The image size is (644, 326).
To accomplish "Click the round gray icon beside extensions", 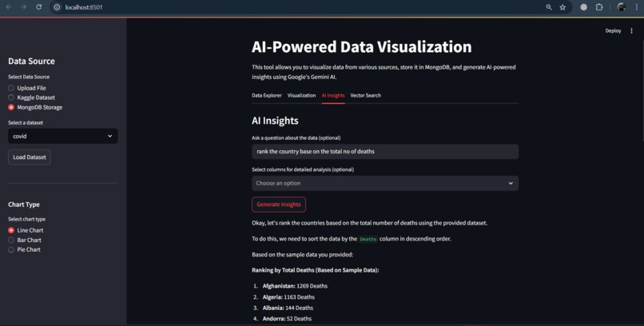I will (x=583, y=7).
